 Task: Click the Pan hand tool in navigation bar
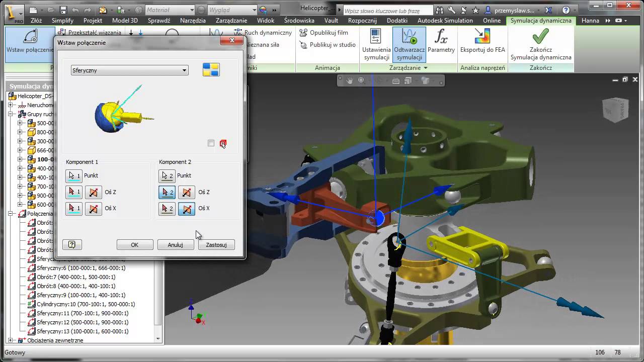[350, 80]
